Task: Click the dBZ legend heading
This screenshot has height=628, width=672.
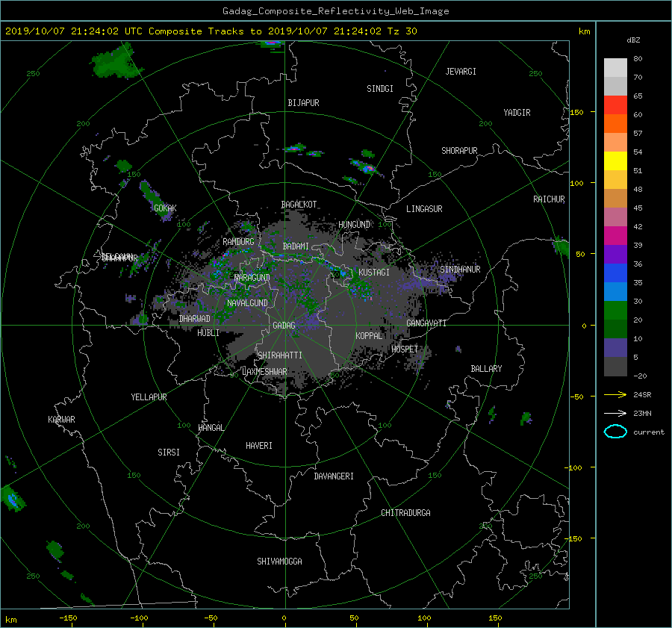Action: pos(633,40)
